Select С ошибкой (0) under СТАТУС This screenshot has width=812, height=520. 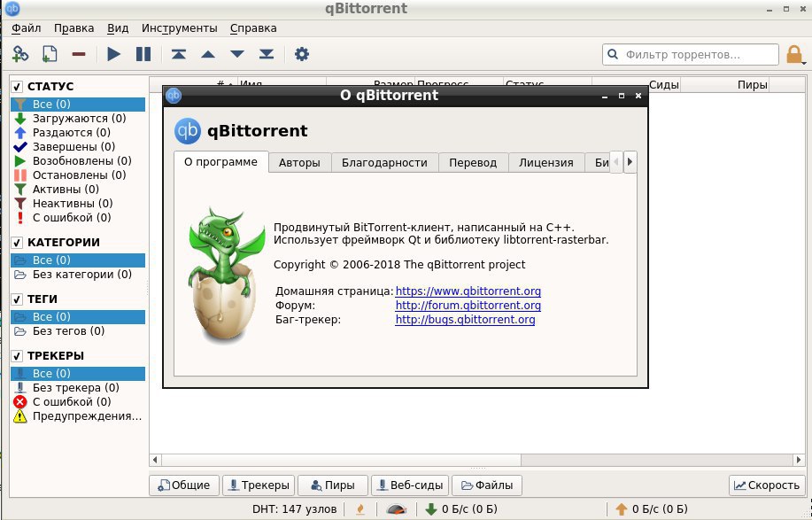pos(78,218)
